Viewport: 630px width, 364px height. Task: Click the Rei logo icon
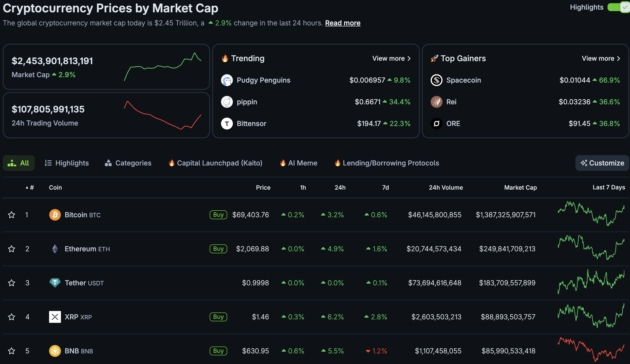437,102
